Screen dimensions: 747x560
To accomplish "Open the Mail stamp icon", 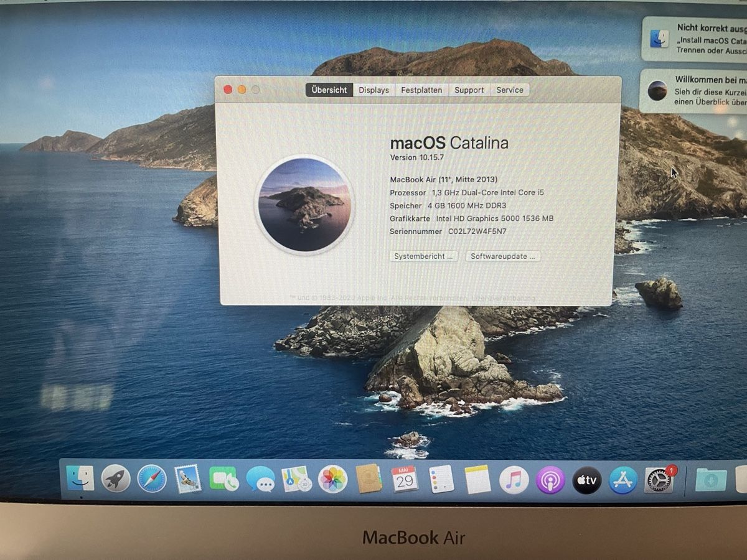I will [188, 479].
